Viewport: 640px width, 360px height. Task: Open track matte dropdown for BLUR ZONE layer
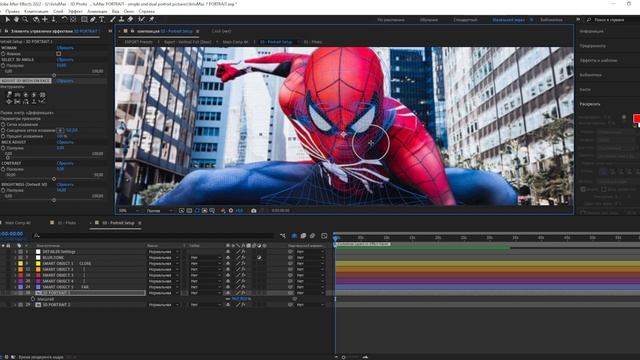[205, 258]
